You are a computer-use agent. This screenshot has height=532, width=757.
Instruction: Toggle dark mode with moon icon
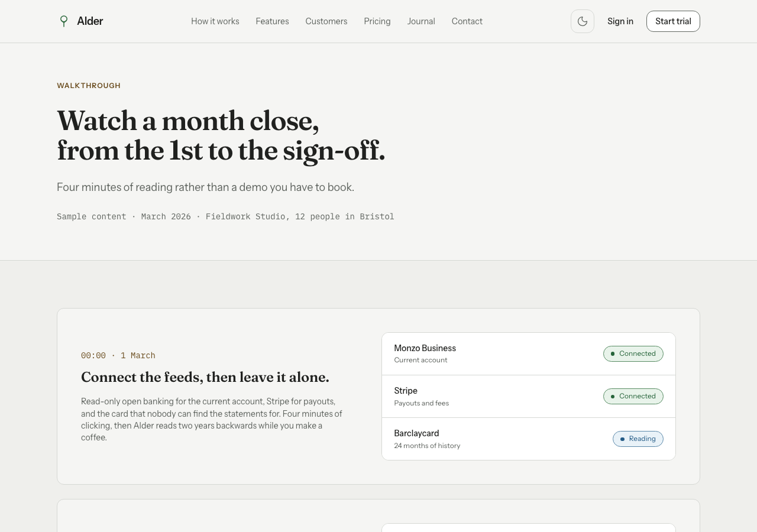(x=583, y=21)
